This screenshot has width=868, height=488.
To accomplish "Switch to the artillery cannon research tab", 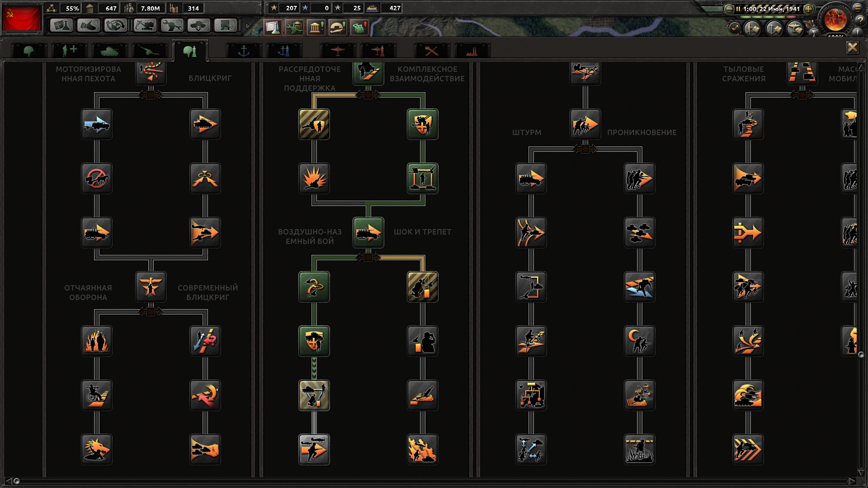I will click(150, 51).
